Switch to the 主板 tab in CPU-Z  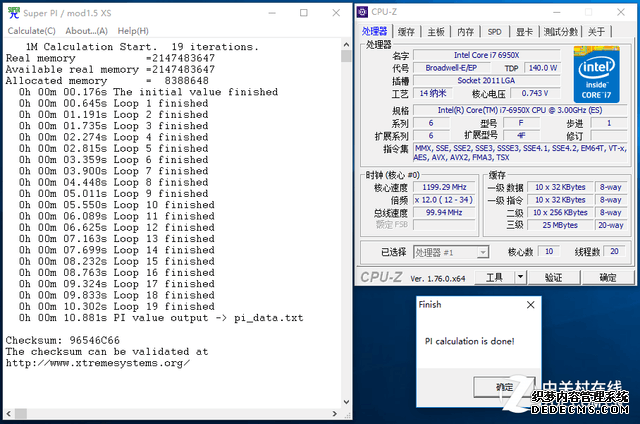coord(436,32)
